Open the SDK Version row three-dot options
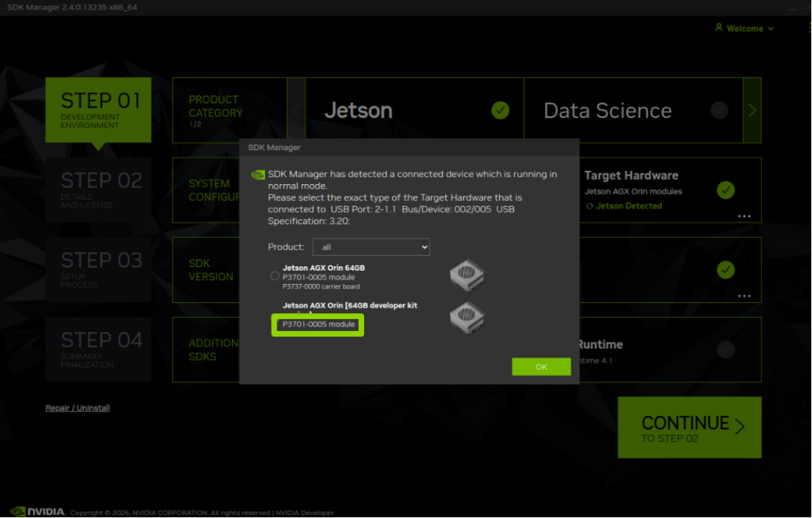Image resolution: width=812 pixels, height=518 pixels. click(x=744, y=296)
